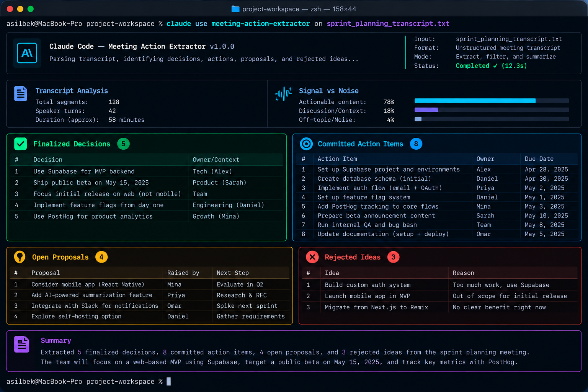Screen dimensions: 588x392
Task: Click the Committed Action Items count badge 8
Action: (416, 144)
